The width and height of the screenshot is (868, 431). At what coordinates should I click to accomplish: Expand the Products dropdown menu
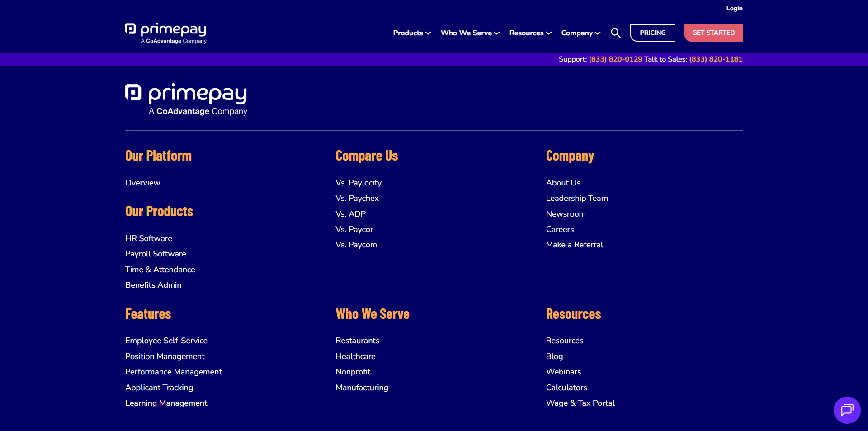pos(411,33)
